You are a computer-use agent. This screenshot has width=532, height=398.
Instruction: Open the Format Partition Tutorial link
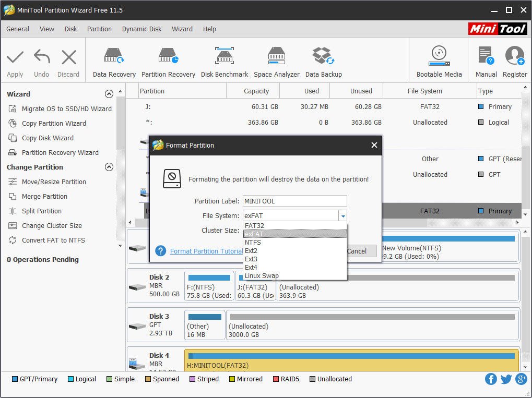coord(206,251)
